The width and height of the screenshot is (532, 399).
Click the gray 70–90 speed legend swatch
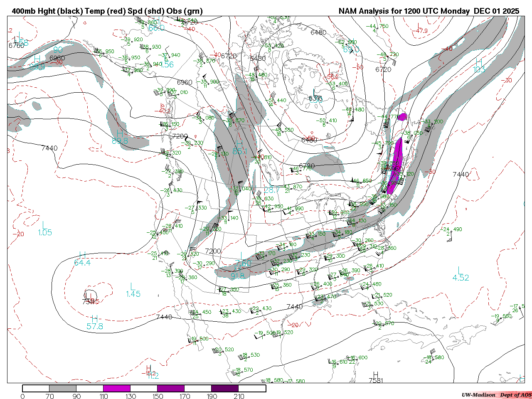coord(63,388)
